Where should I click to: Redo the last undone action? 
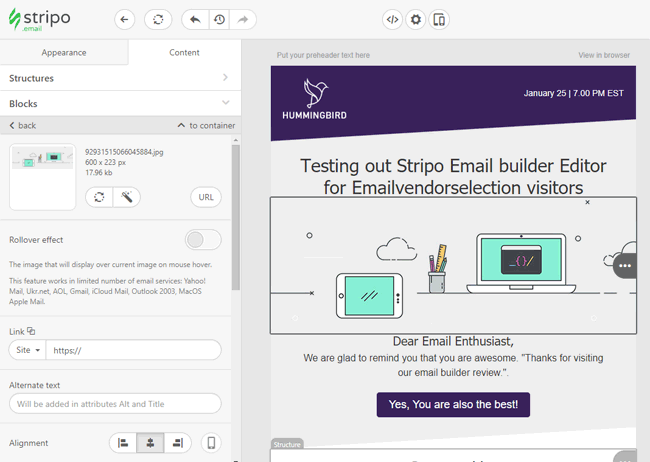(243, 19)
